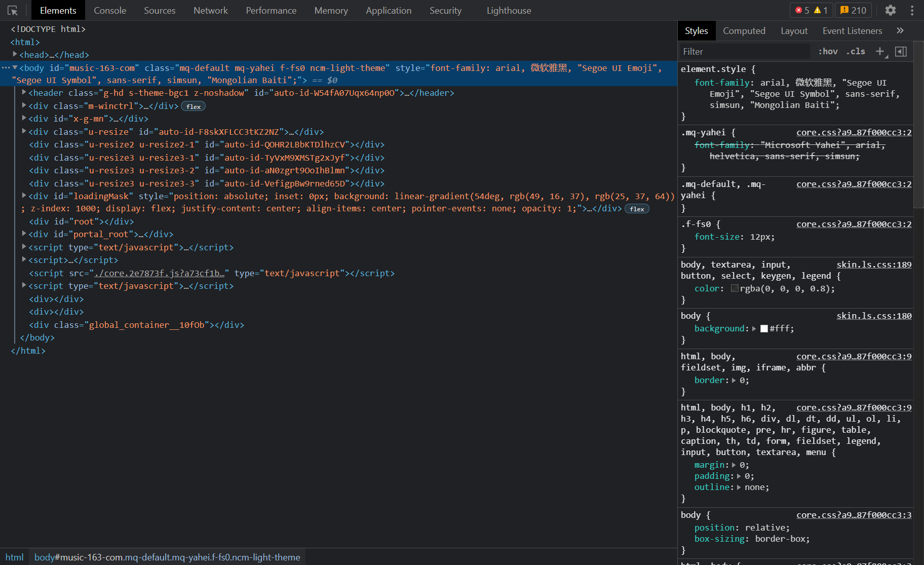Open the Event Listeners pane tab
This screenshot has height=565, width=924.
[852, 31]
